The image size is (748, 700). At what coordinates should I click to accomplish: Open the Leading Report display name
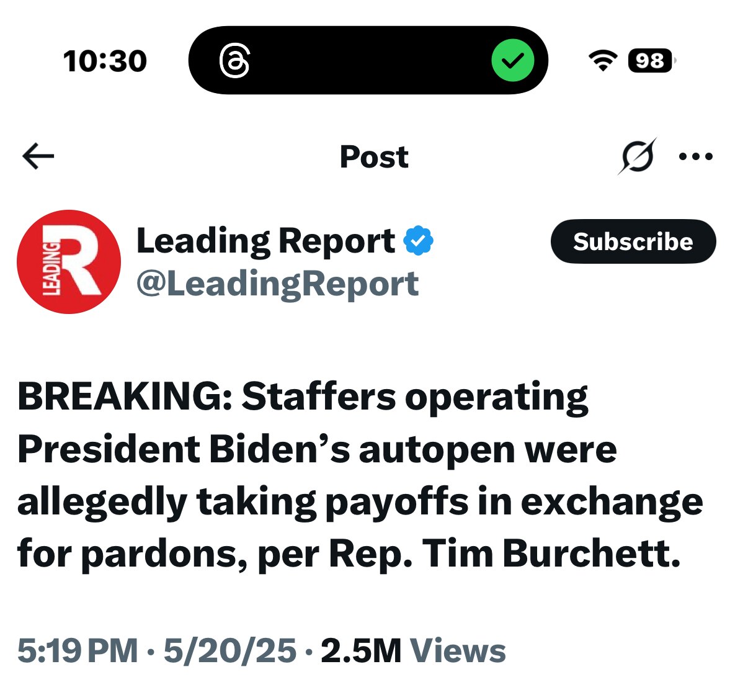[265, 241]
